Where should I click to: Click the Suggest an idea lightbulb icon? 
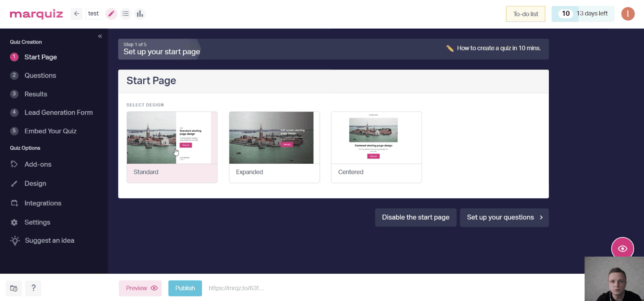click(x=15, y=241)
